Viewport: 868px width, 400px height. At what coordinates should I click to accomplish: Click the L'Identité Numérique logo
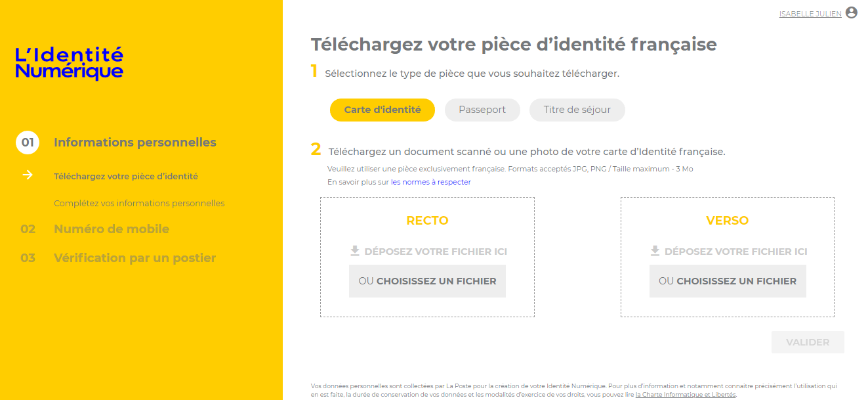click(x=69, y=63)
